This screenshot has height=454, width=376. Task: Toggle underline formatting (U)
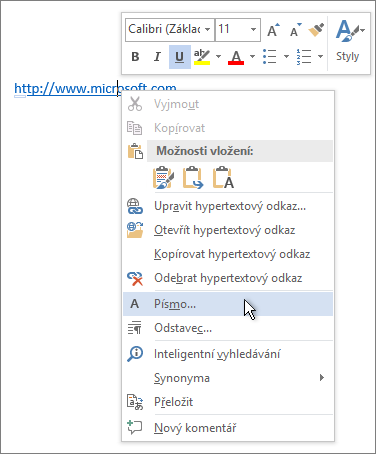pos(180,57)
